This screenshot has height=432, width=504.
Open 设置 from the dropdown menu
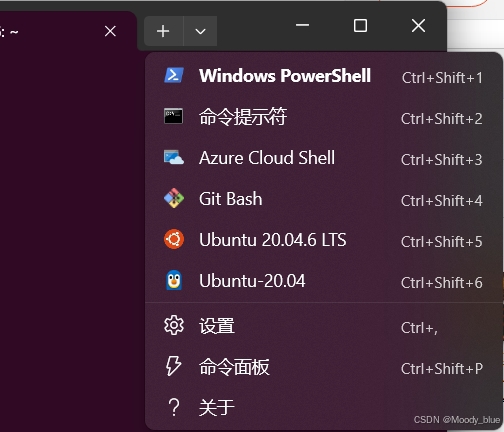324,326
